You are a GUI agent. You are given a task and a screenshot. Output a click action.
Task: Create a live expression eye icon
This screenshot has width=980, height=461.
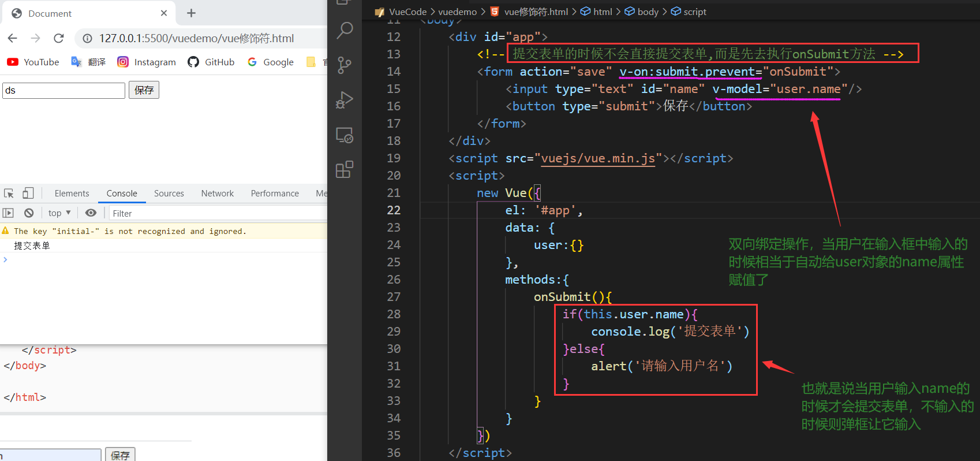[91, 213]
